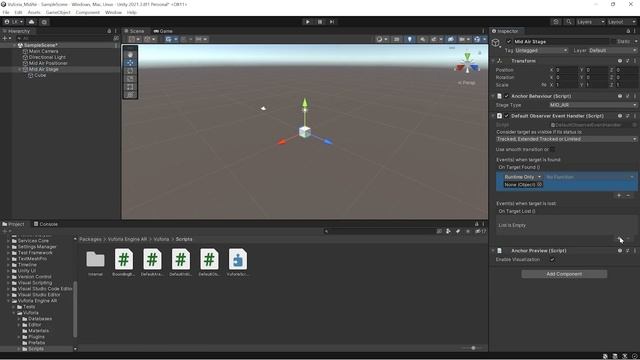Open the Window menu
Screen dimensions: 640x360
coord(113,12)
